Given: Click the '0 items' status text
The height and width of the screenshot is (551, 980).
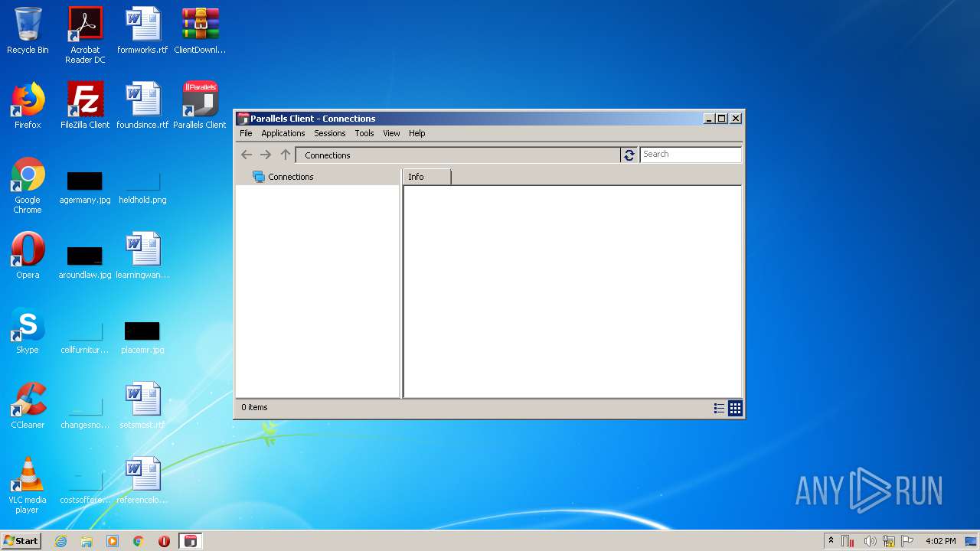Looking at the screenshot, I should [254, 407].
